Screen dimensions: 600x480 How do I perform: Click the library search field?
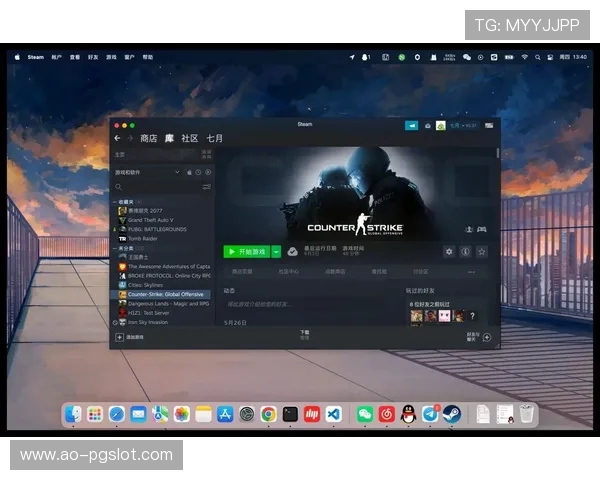155,186
